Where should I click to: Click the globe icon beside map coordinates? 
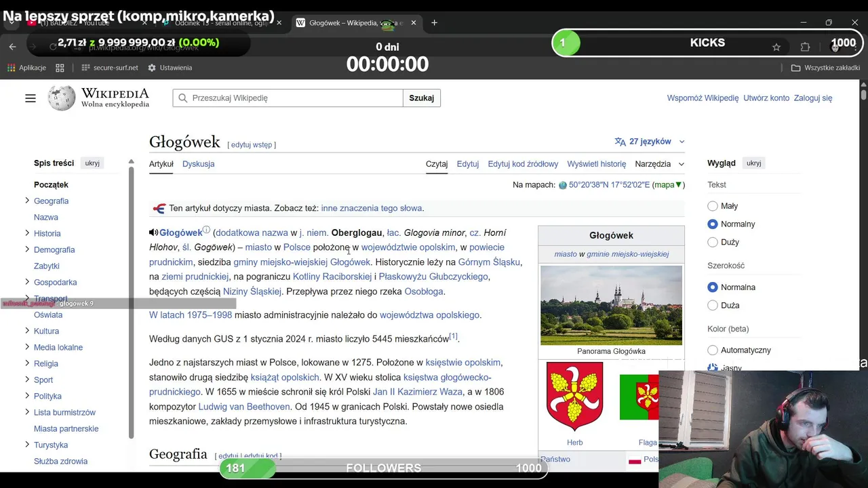coord(562,185)
